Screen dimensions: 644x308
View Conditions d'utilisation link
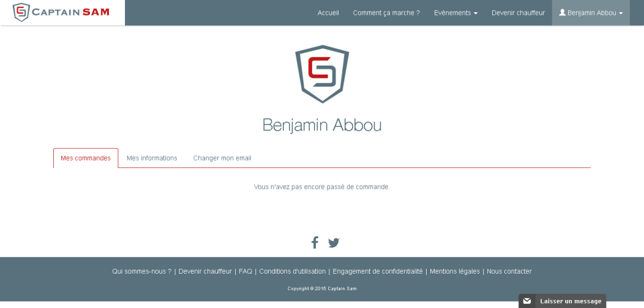pyautogui.click(x=293, y=271)
